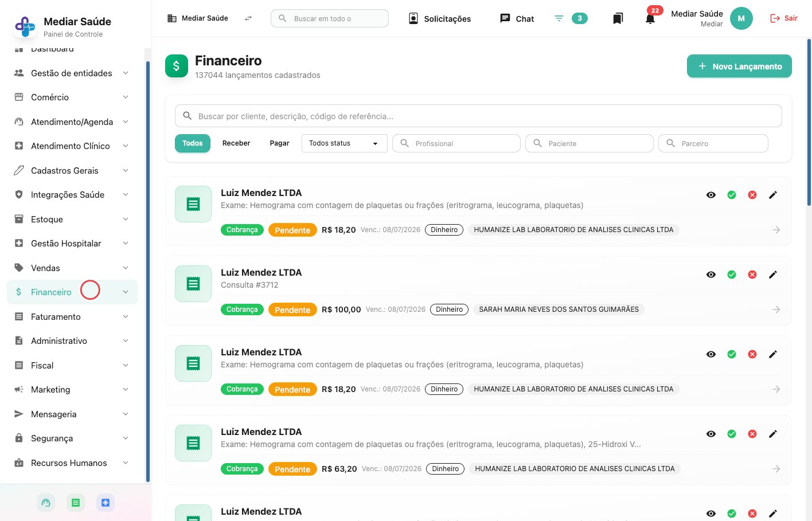Expand Integrações Saúde menu

coord(72,195)
